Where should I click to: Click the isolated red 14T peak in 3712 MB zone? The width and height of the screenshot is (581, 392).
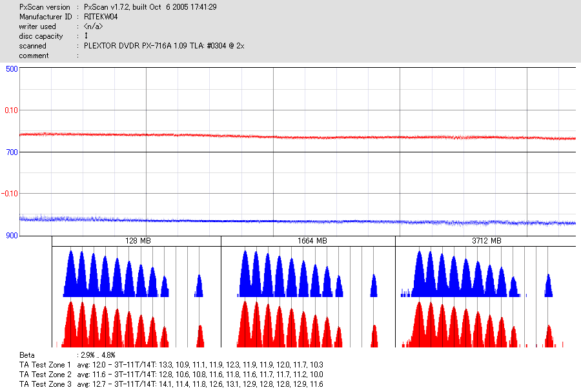(x=549, y=336)
